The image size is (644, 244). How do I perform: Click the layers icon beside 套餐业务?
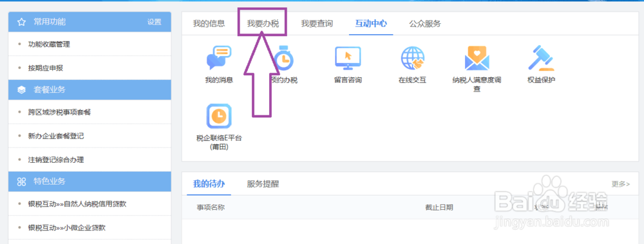(x=22, y=90)
